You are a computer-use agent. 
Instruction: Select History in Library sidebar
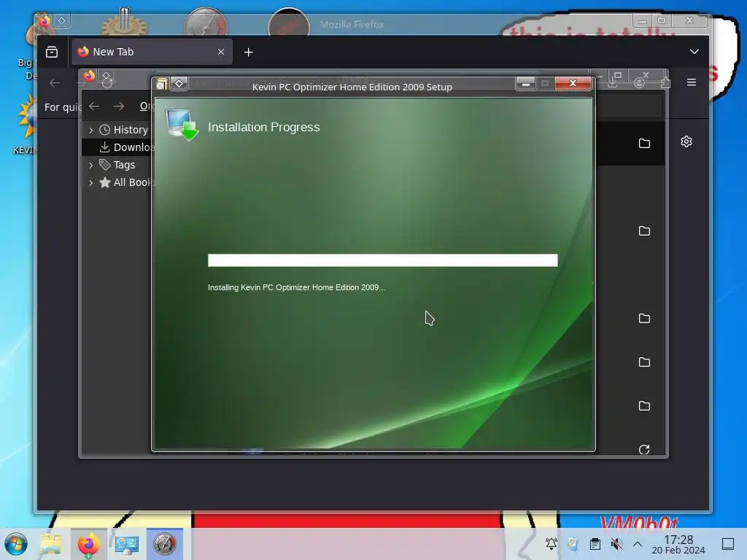[x=124, y=130]
